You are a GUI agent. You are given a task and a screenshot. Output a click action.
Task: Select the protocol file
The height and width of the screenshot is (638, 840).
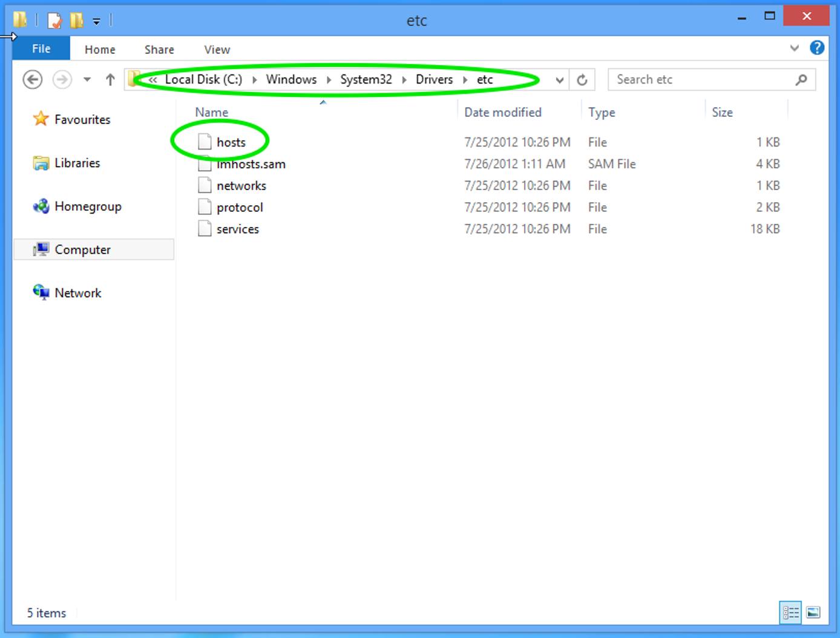point(240,207)
